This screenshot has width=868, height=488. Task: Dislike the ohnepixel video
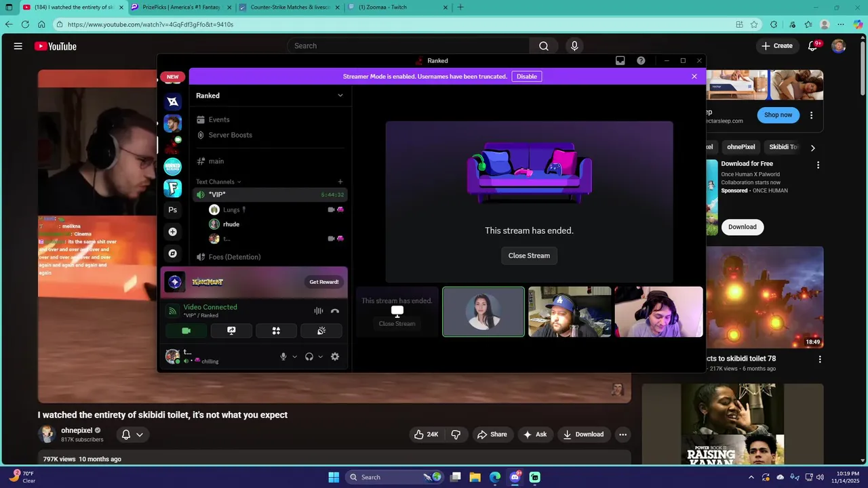tap(456, 434)
